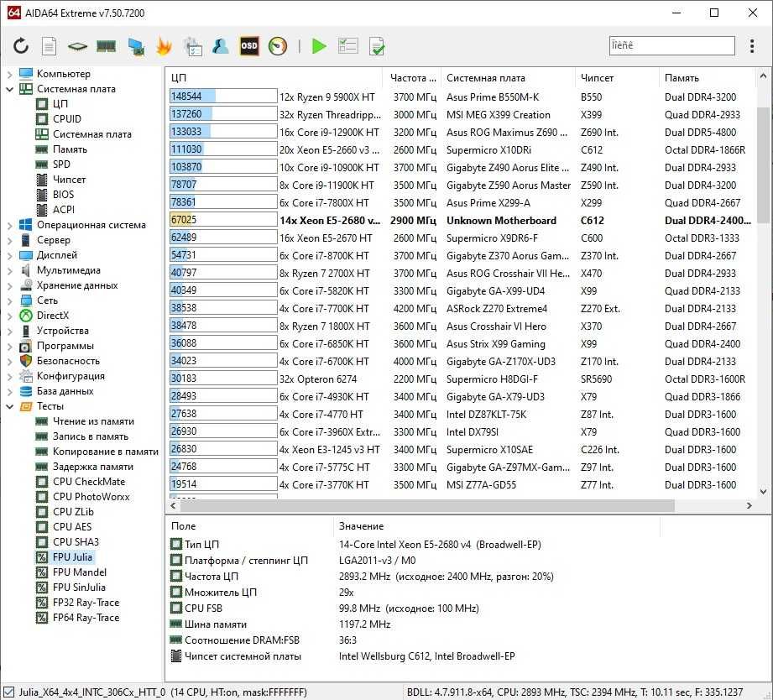Select the CPU CheckMate test
Viewport: 773px width, 700px height.
pyautogui.click(x=89, y=482)
